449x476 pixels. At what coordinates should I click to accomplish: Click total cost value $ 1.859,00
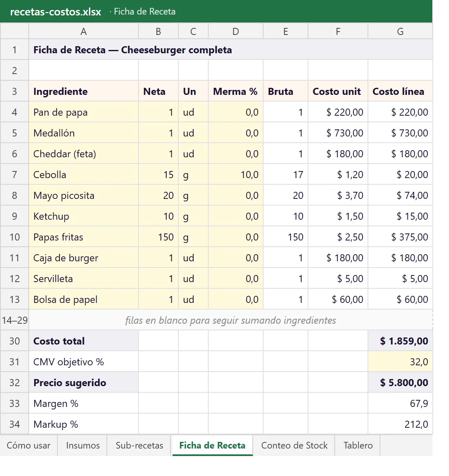(x=400, y=341)
